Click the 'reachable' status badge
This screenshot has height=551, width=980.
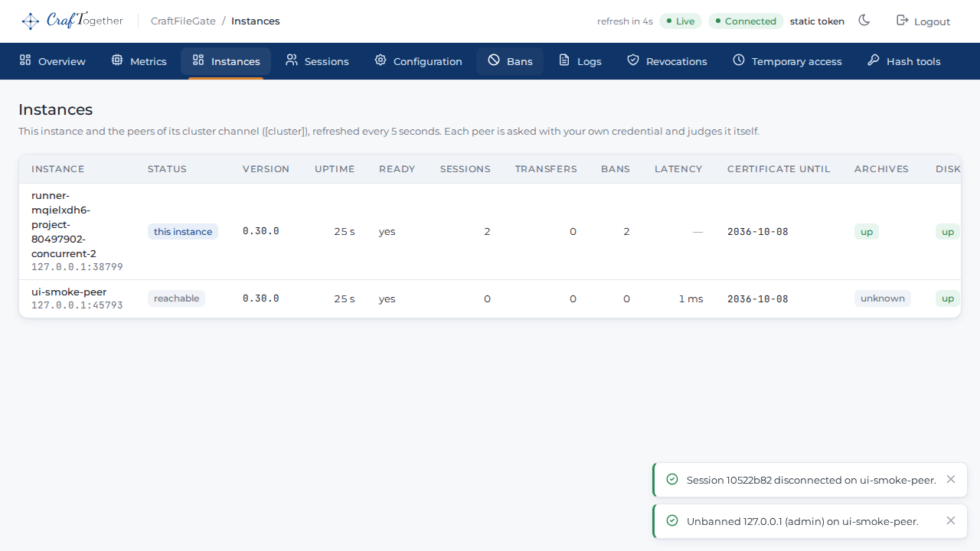(x=176, y=298)
